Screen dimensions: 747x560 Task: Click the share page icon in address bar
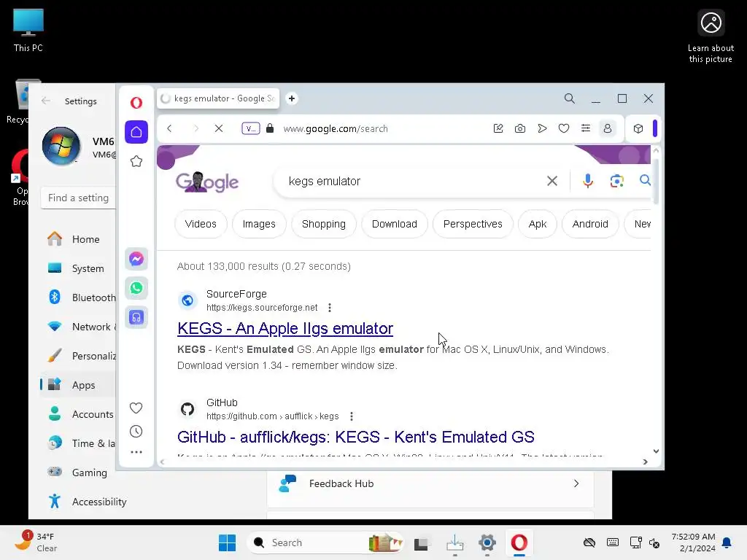click(498, 128)
